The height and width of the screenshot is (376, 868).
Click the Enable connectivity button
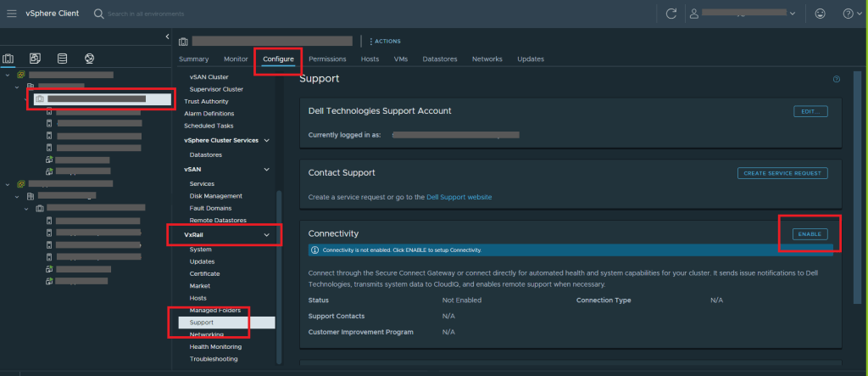point(810,234)
